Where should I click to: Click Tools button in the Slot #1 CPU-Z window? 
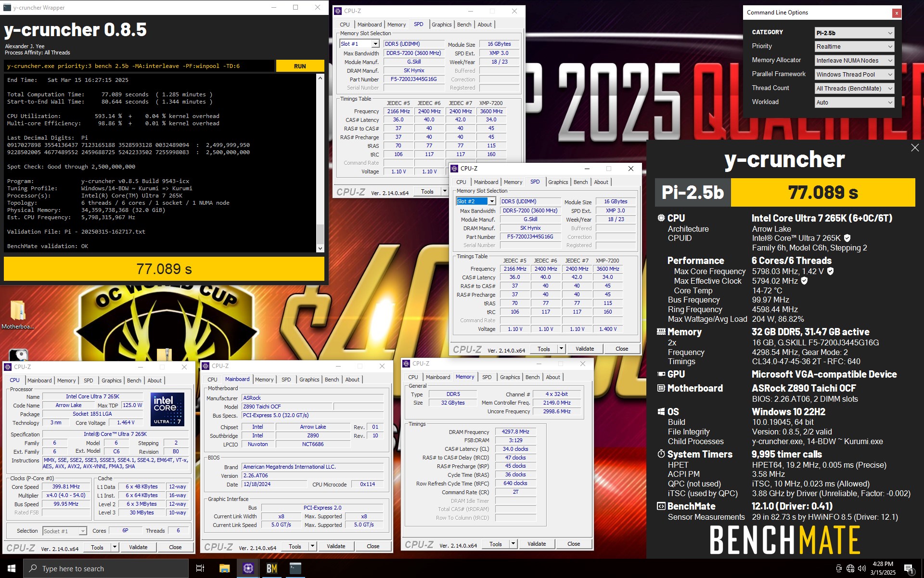(427, 192)
